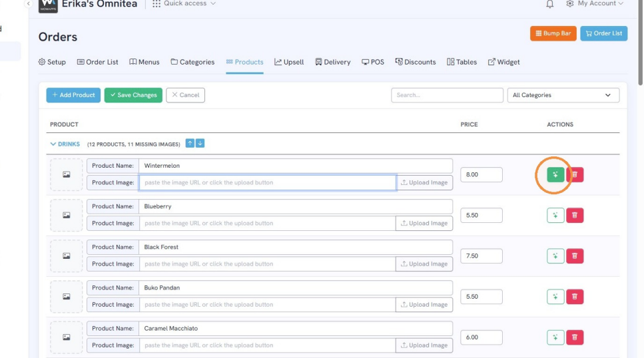Click the Erika's Omnitea logo
This screenshot has width=644, height=358.
48,6
